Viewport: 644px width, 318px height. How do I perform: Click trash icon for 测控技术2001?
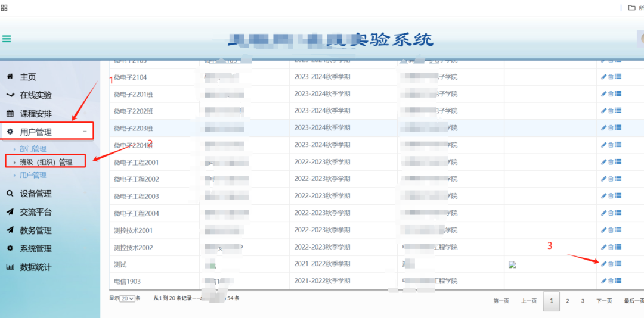(611, 230)
